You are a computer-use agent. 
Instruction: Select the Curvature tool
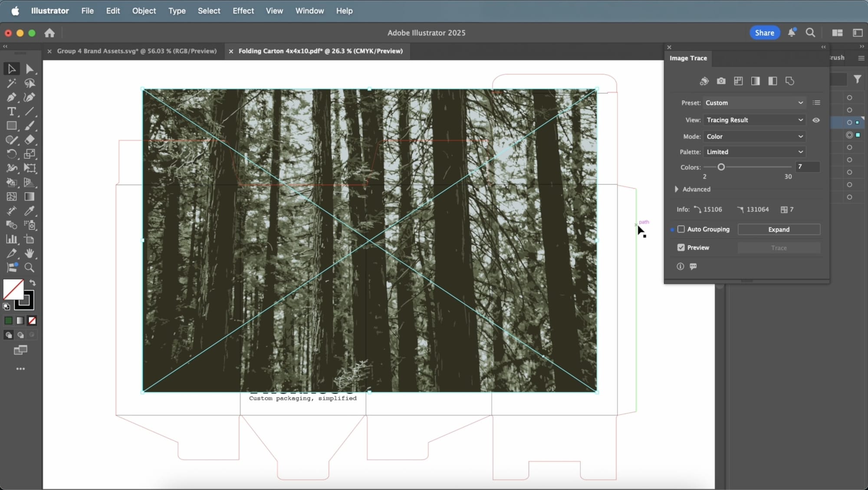coord(30,97)
